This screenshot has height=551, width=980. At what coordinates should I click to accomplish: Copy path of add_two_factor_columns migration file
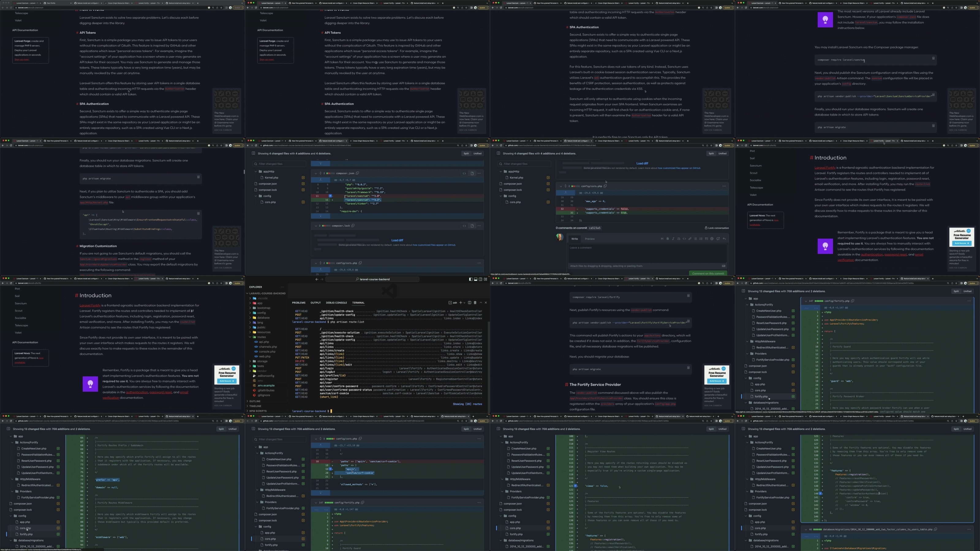pos(936,529)
